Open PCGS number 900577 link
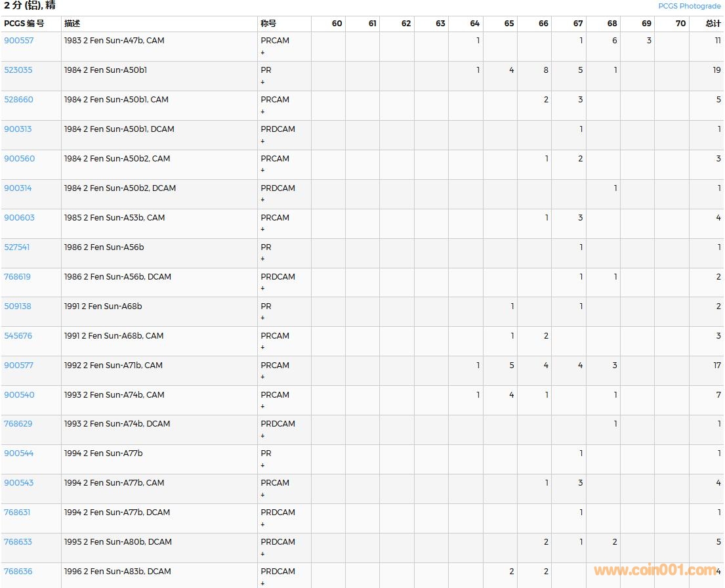Screen dimensions: 725x588 tap(19, 366)
